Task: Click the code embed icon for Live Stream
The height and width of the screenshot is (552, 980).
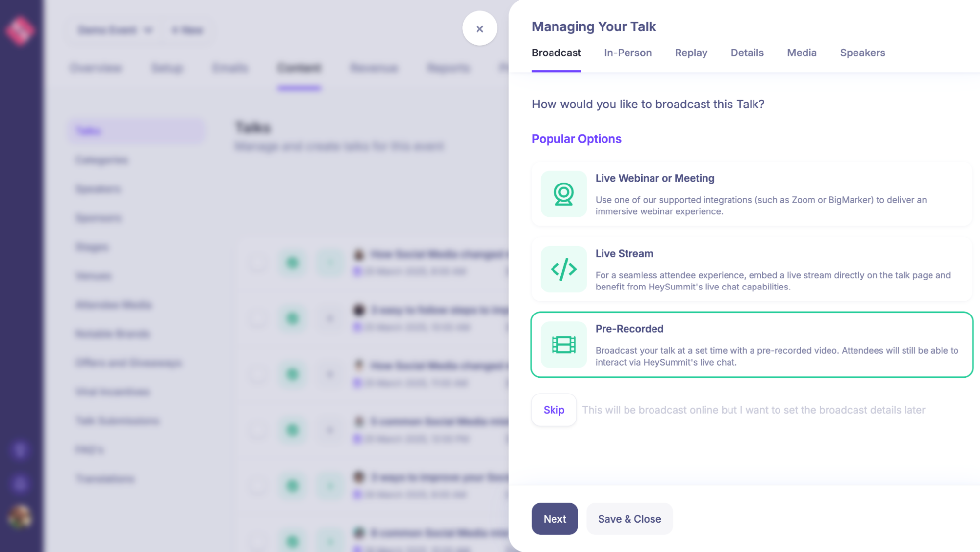Action: 563,269
